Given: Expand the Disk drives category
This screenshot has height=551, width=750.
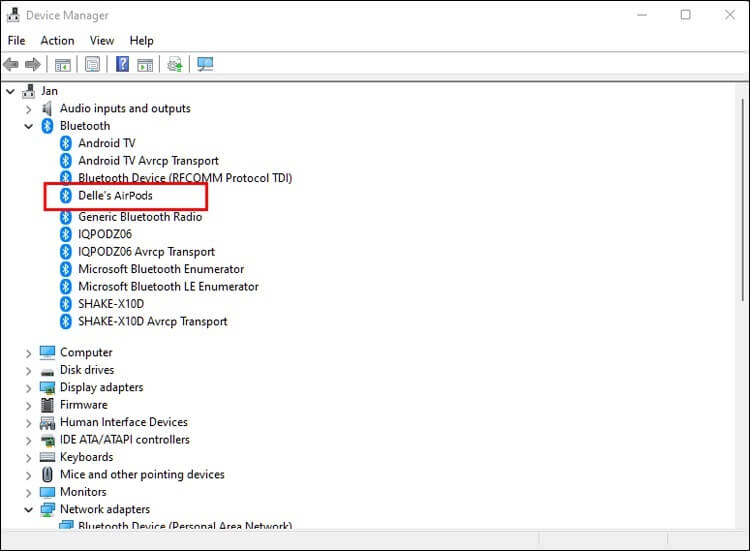Looking at the screenshot, I should (28, 371).
